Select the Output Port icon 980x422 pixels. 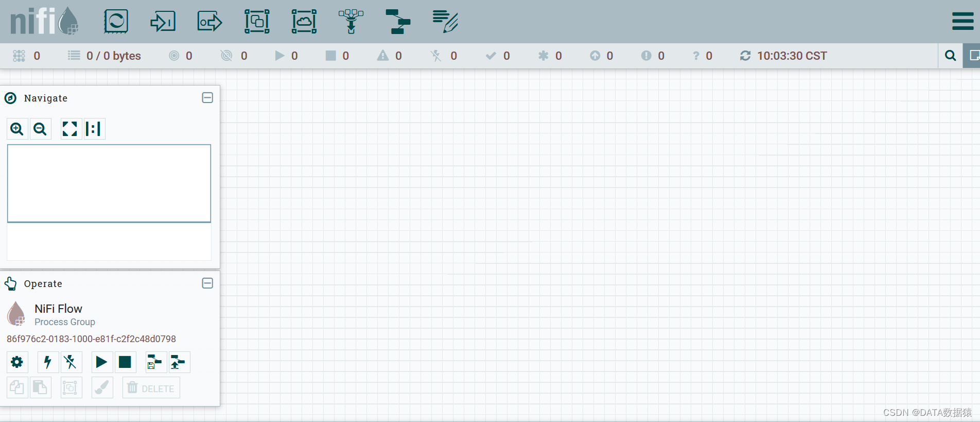[210, 22]
